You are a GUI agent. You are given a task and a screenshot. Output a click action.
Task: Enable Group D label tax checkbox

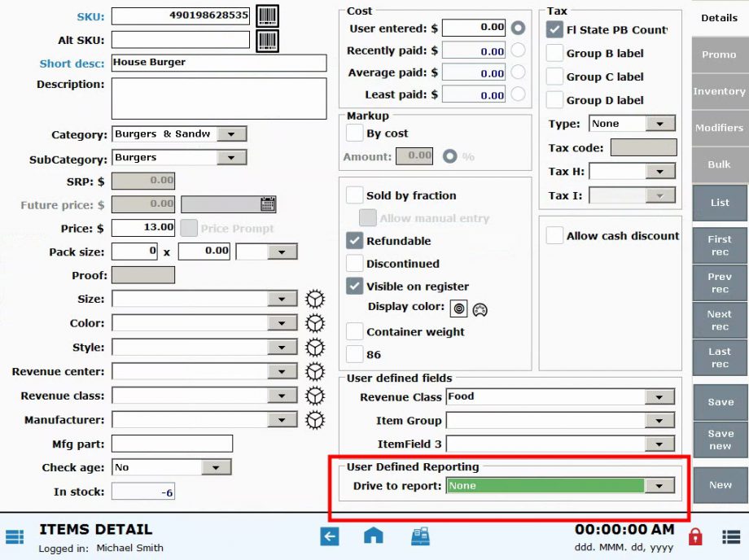554,100
